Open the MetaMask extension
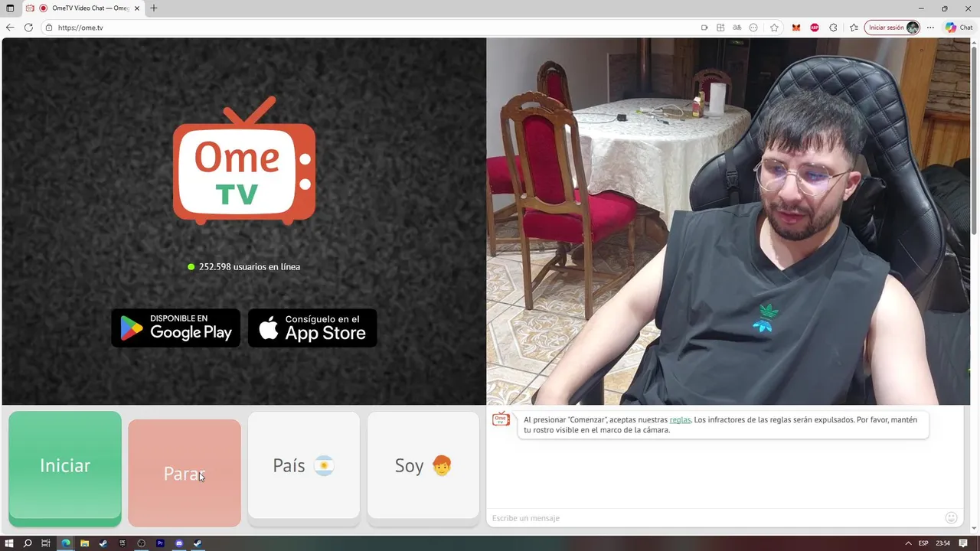 point(796,28)
